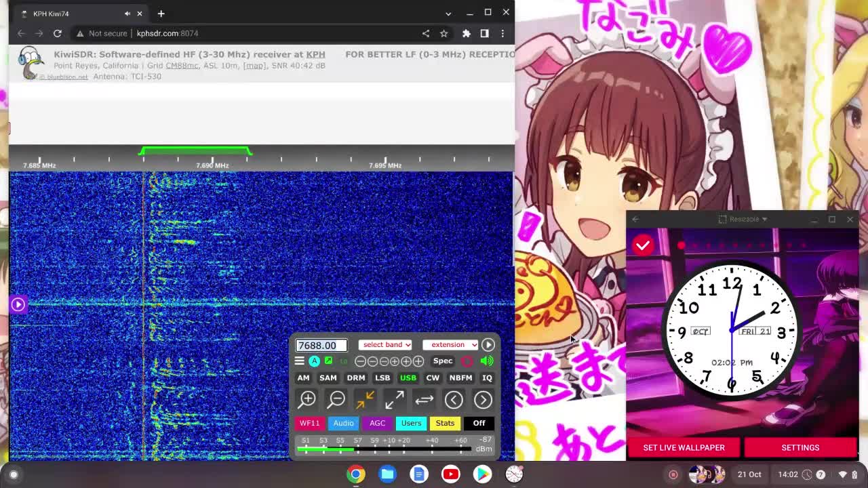The height and width of the screenshot is (488, 868).
Task: Switch demodulation mode to AM
Action: click(303, 378)
